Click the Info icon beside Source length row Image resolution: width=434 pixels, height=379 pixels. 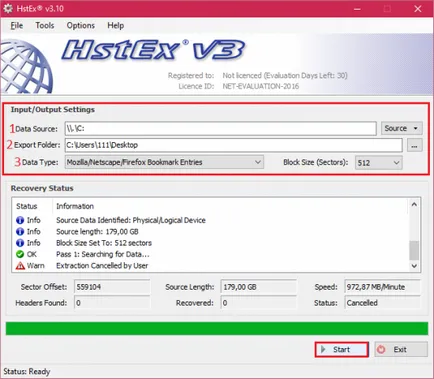20,231
